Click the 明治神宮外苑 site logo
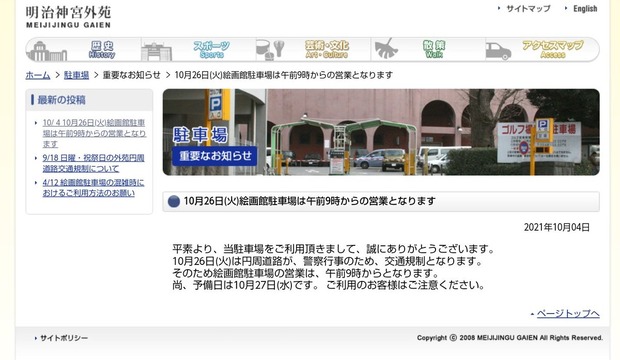This screenshot has height=360, width=620. coord(68,17)
